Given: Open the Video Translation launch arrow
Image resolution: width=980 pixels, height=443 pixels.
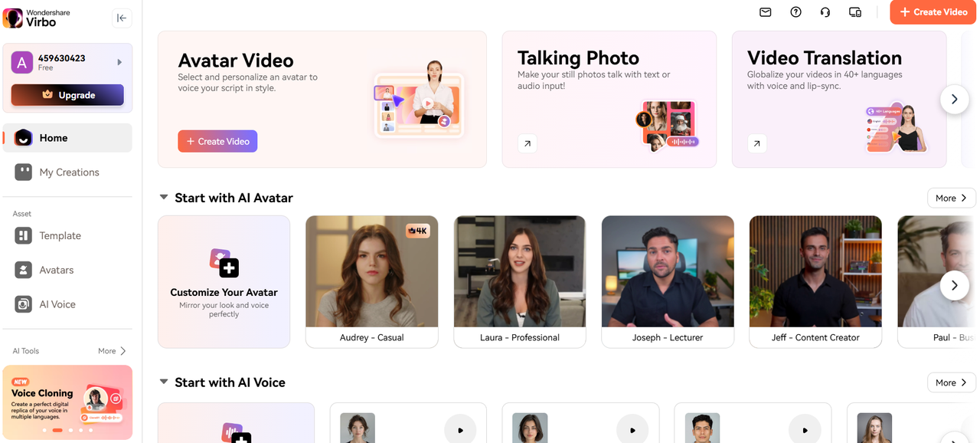Looking at the screenshot, I should tap(756, 143).
